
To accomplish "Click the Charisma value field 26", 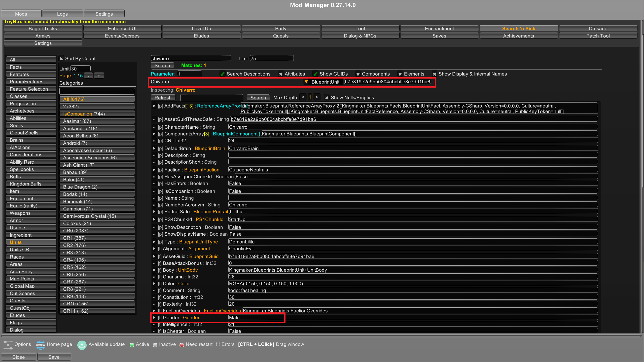I will [x=413, y=277].
